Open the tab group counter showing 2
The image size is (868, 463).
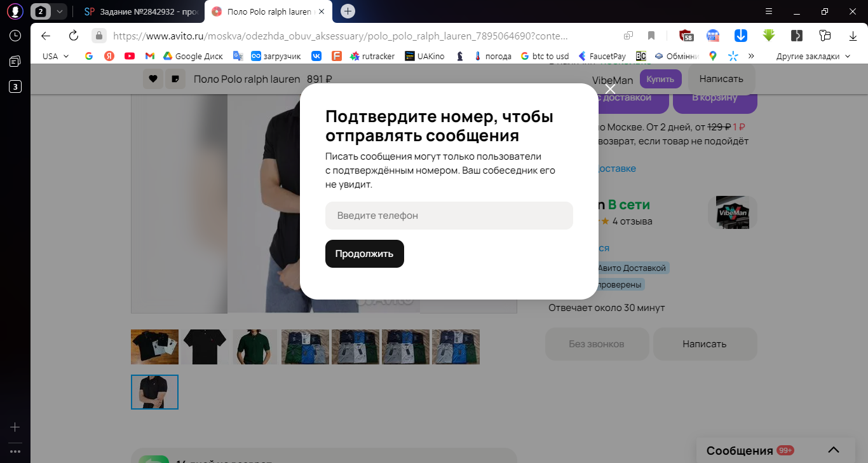click(x=41, y=11)
